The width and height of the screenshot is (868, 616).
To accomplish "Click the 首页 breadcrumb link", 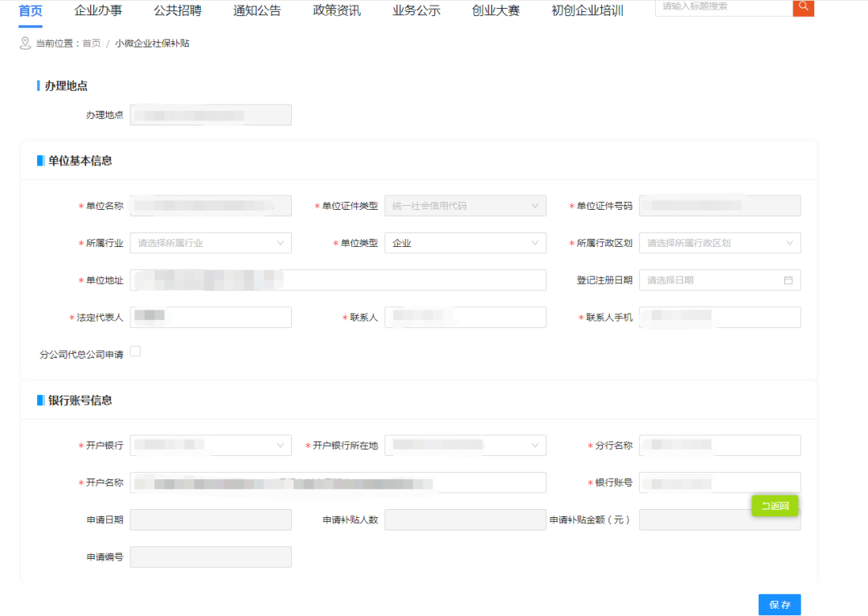I will point(95,44).
